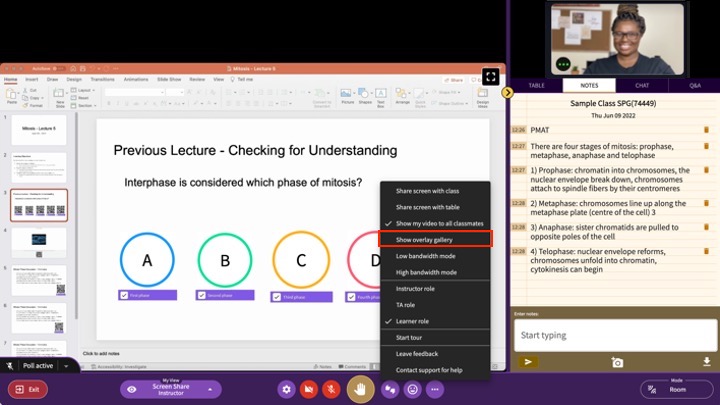
Task: Switch to the Q&A tab
Action: tap(694, 85)
